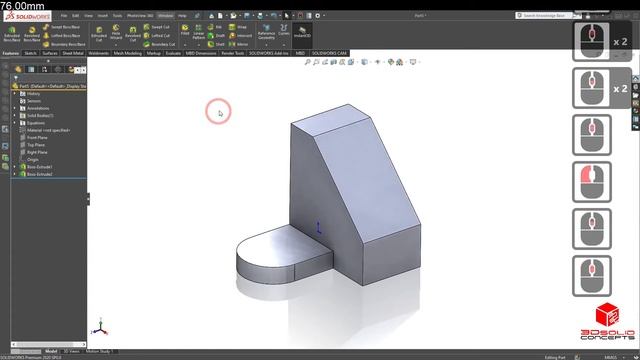Choose the Intersect tool
640x360 pixels.
(x=240, y=36)
